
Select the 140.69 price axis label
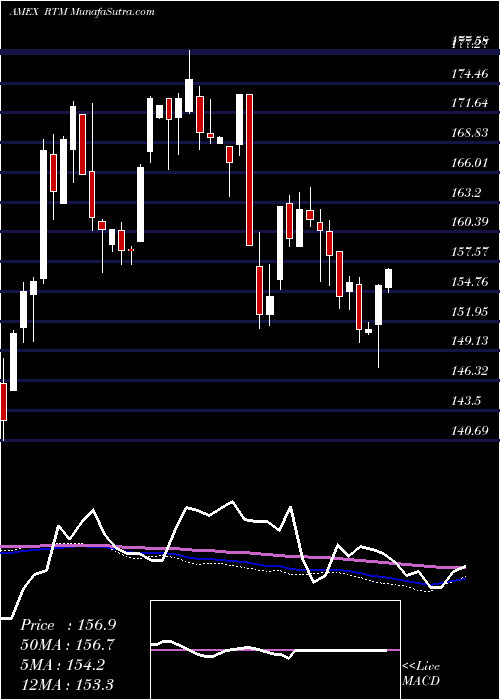click(469, 431)
